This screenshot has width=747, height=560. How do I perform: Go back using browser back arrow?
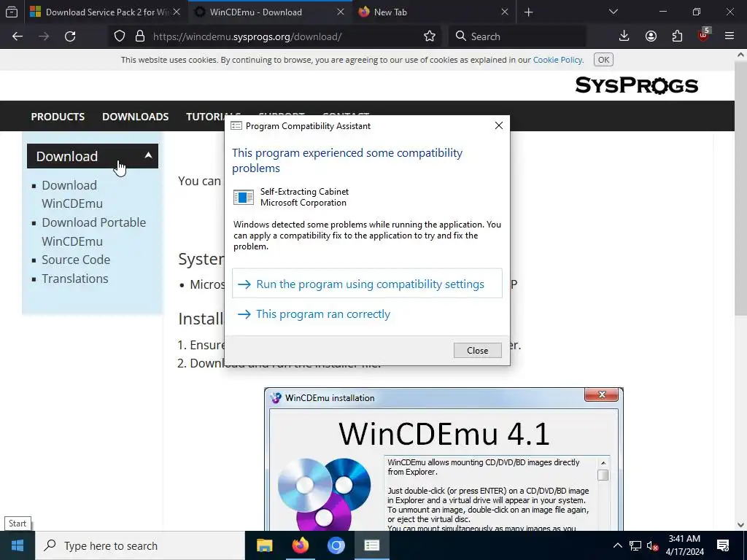pos(18,36)
